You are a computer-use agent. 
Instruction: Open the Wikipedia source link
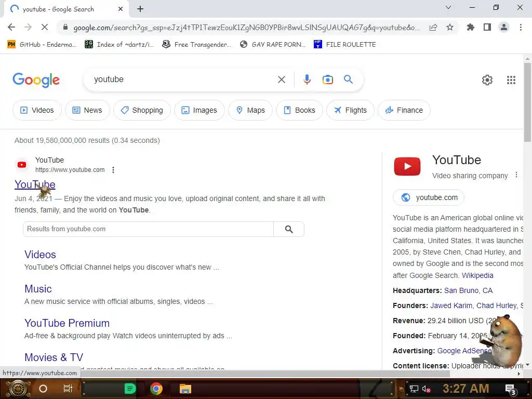point(477,275)
